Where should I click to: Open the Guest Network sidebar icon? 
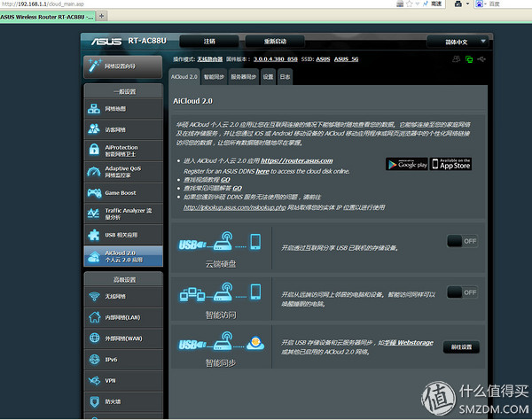tap(94, 129)
